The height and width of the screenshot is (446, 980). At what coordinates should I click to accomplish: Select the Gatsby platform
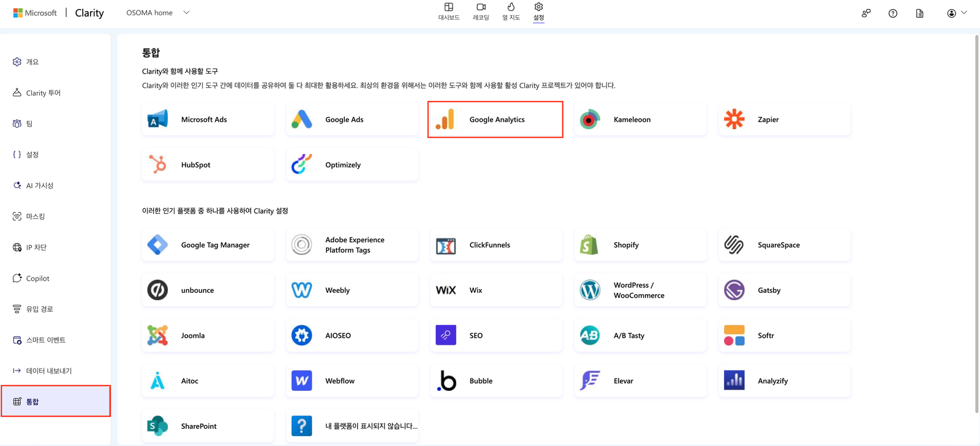(x=784, y=290)
